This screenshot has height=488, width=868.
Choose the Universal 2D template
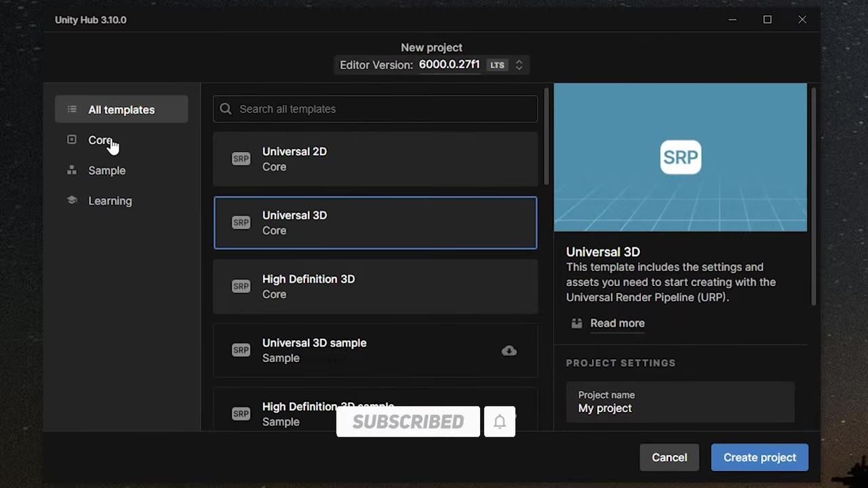click(x=375, y=159)
